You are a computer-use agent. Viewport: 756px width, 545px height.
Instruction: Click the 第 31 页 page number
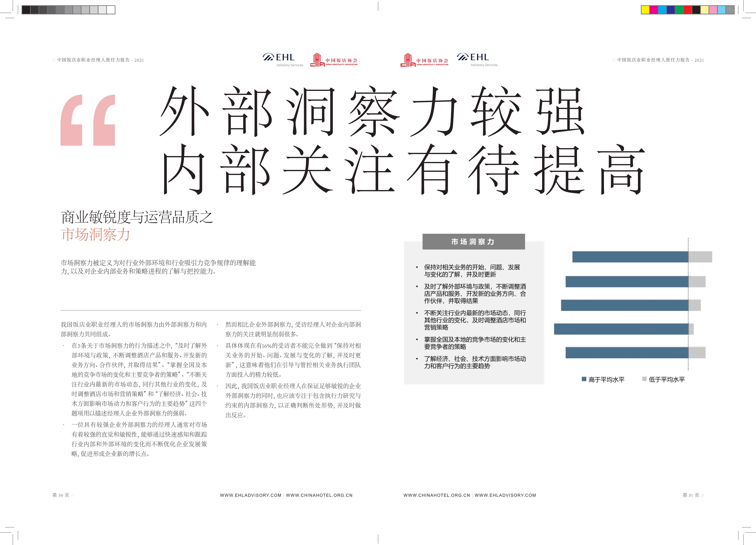[x=690, y=495]
